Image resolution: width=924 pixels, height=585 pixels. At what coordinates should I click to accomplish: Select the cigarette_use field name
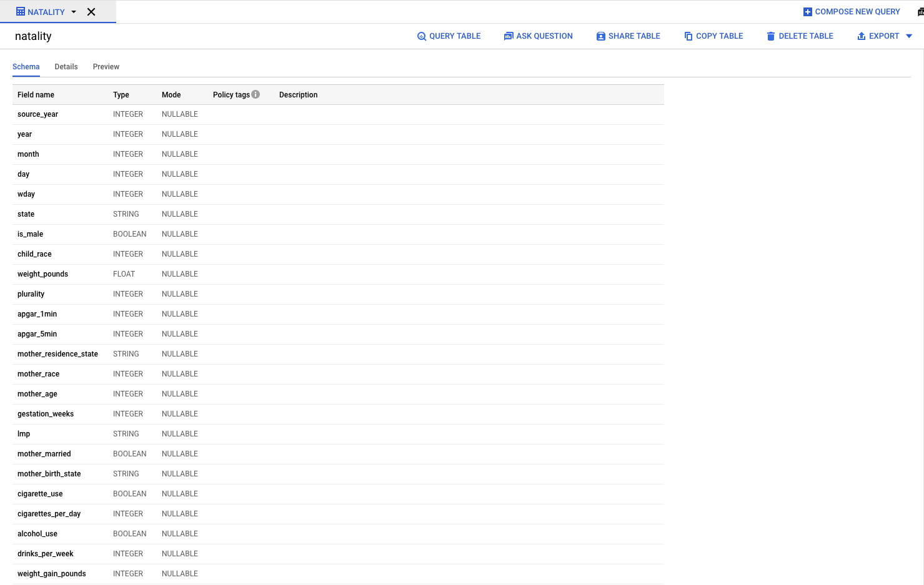click(40, 494)
